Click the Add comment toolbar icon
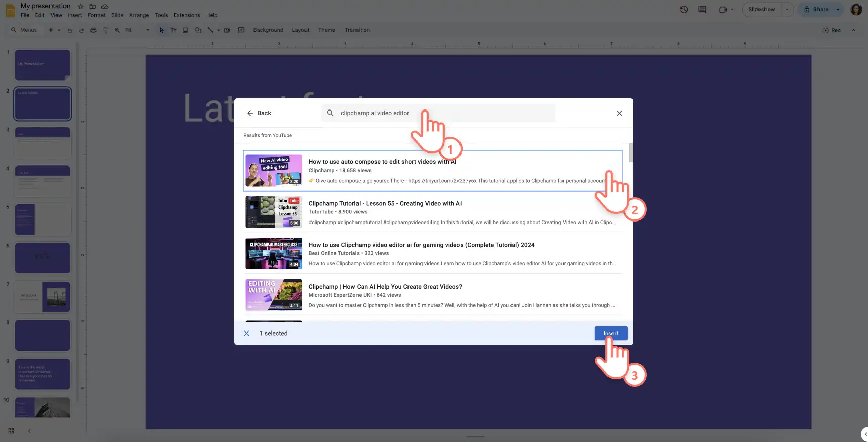 click(x=241, y=30)
